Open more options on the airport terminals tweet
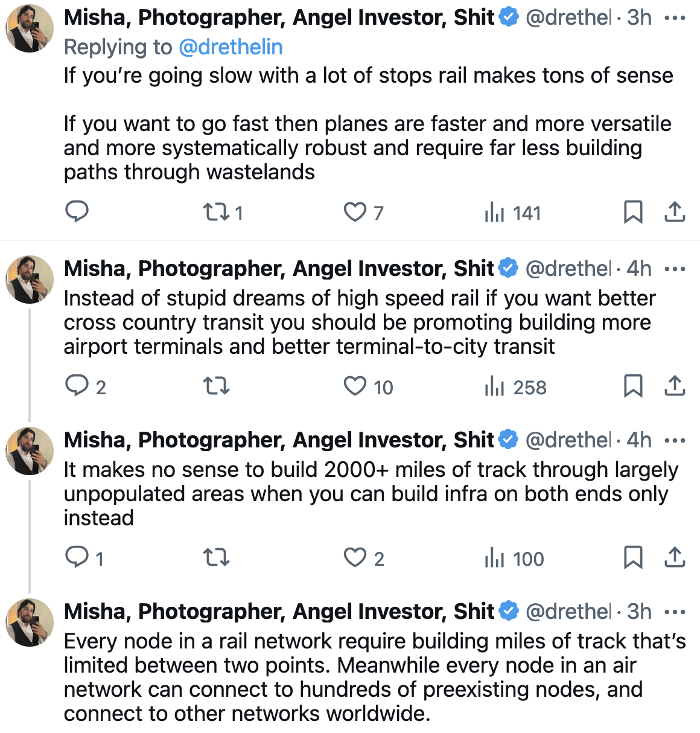This screenshot has height=733, width=700. pos(675,269)
